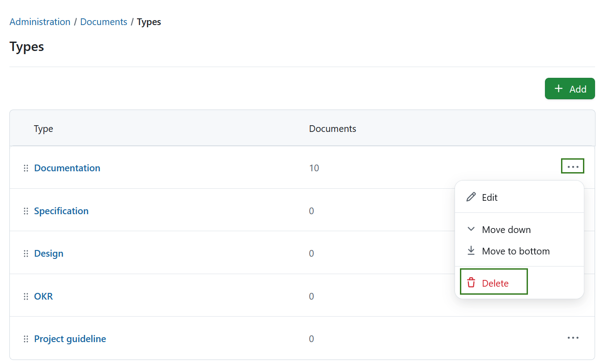604x364 pixels.
Task: Open the Specification type link
Action: tap(61, 211)
